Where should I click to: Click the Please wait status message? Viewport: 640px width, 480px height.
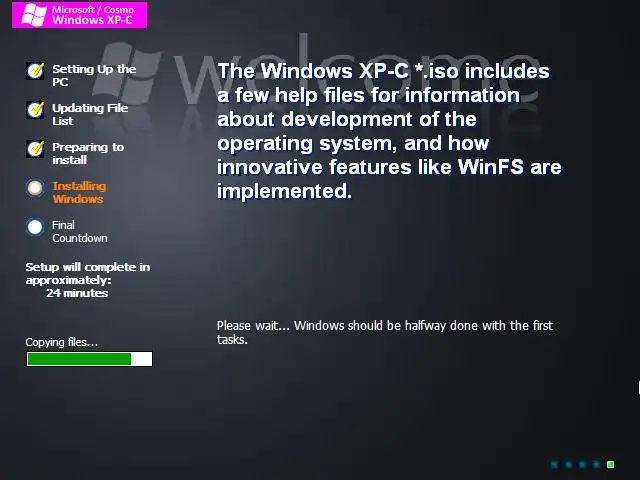tap(385, 332)
